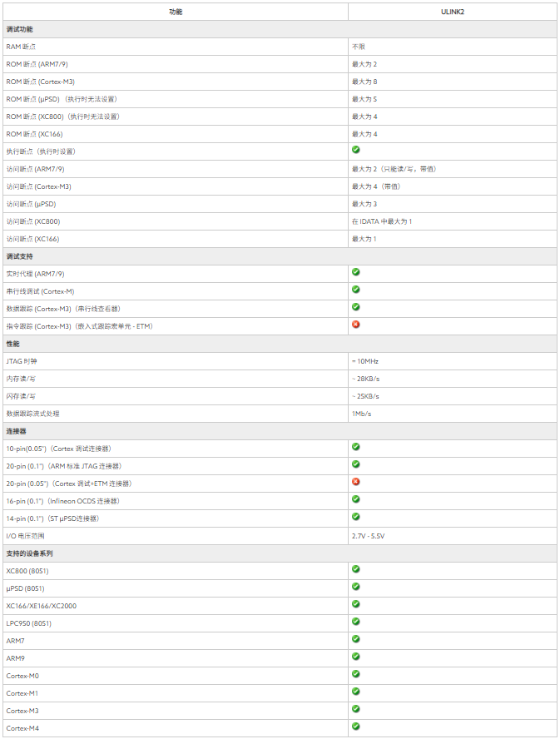This screenshot has height=739, width=560.
Task: Click green check in ARM9 row
Action: (356, 657)
